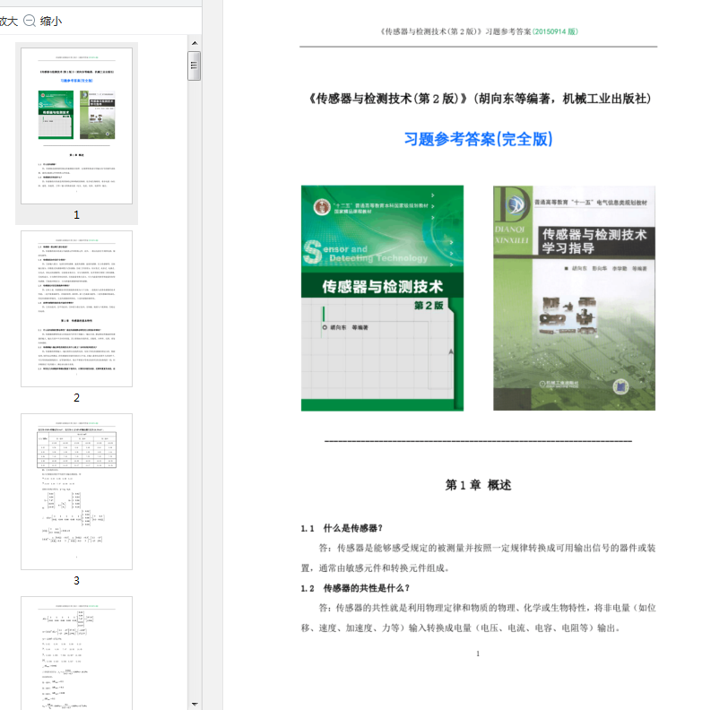Open the page 4 thumbnail with formulas
Screen dimensions: 728x710
click(x=76, y=653)
